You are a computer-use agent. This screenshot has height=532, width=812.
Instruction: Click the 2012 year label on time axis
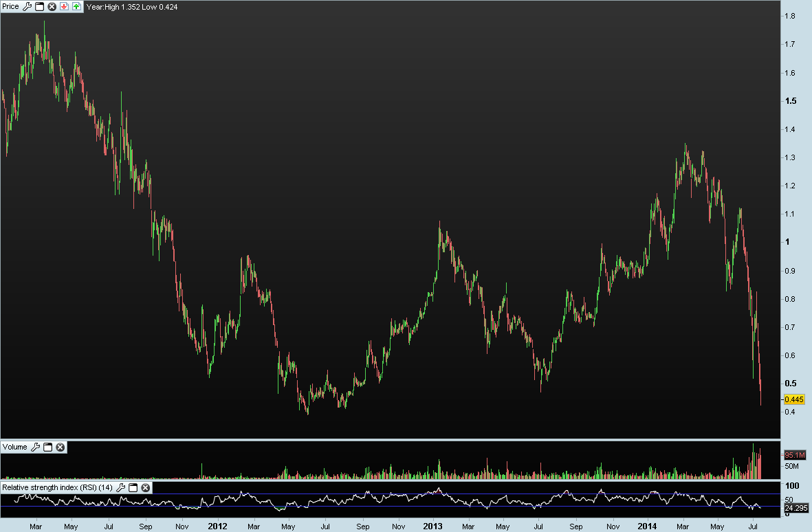[217, 527]
